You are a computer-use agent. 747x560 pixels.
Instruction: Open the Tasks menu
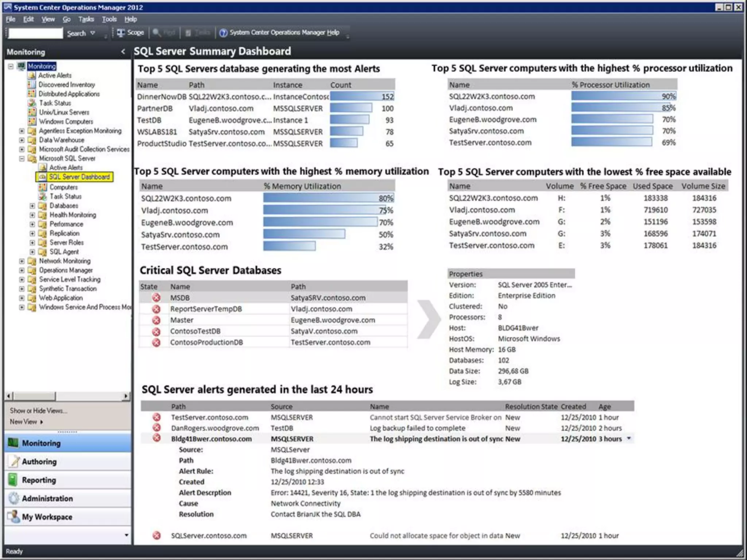pos(86,19)
